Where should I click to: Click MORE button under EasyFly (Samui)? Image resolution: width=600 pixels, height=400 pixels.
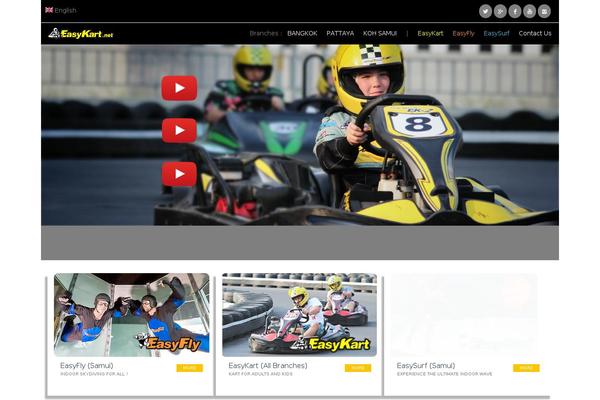tap(189, 368)
